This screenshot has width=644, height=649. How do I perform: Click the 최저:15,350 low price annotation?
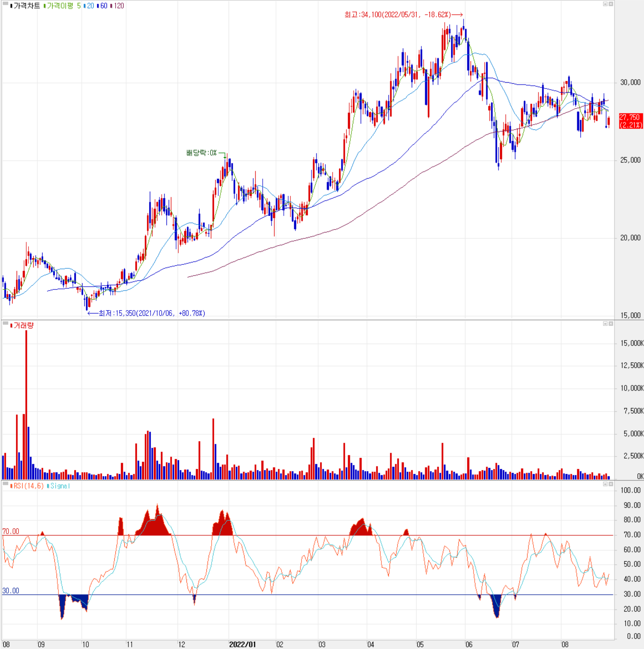point(146,313)
